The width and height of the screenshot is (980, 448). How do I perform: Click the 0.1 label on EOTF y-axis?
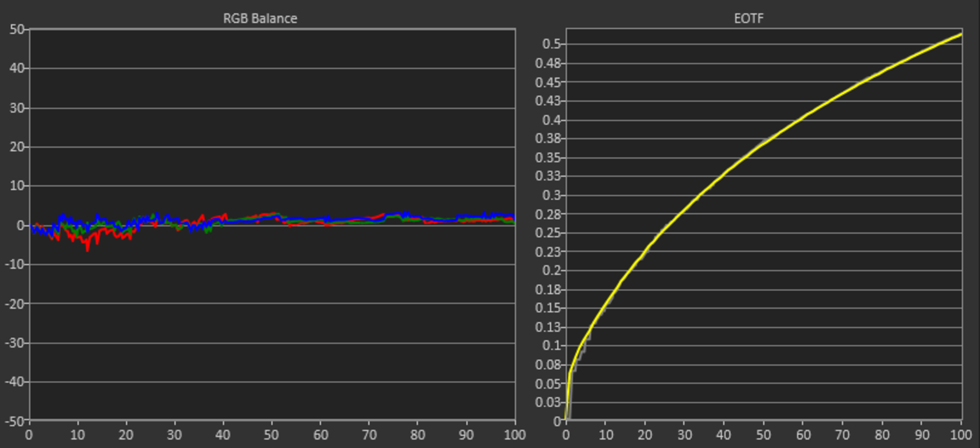point(552,345)
